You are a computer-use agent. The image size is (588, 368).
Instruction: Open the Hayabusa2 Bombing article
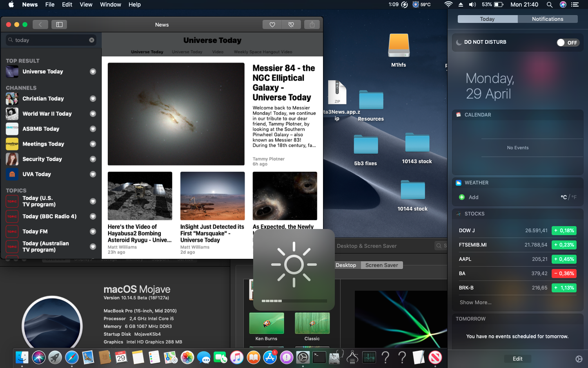140,233
